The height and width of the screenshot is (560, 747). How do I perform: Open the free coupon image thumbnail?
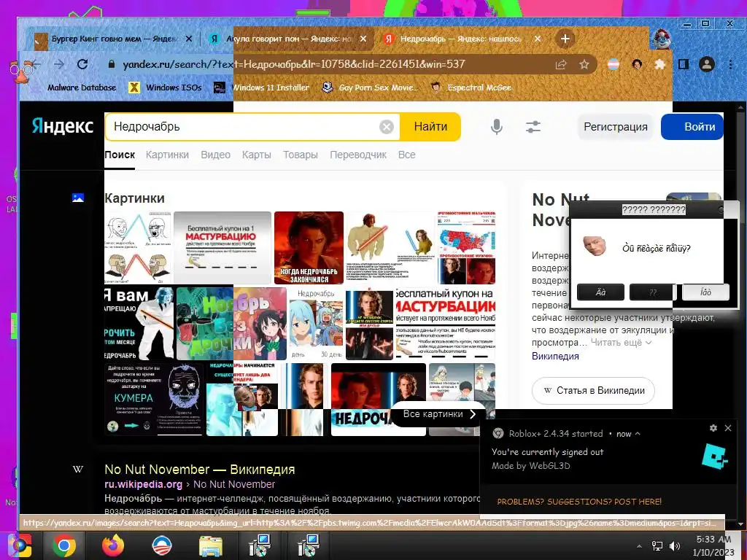click(222, 248)
